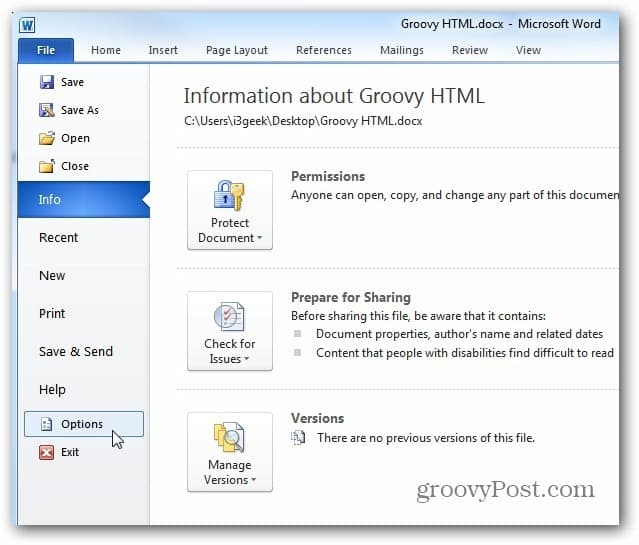The width and height of the screenshot is (639, 545).
Task: Switch to the Insert ribbon tab
Action: point(163,50)
